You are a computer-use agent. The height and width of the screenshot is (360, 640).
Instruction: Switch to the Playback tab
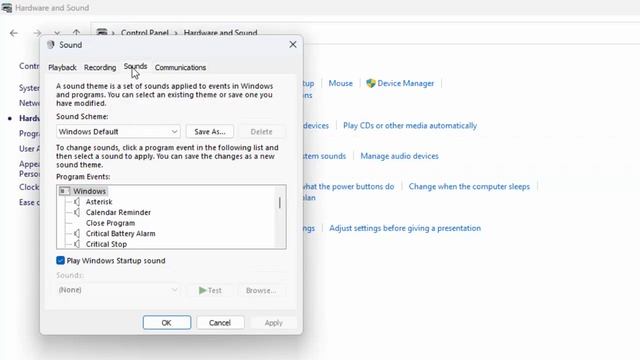(62, 67)
